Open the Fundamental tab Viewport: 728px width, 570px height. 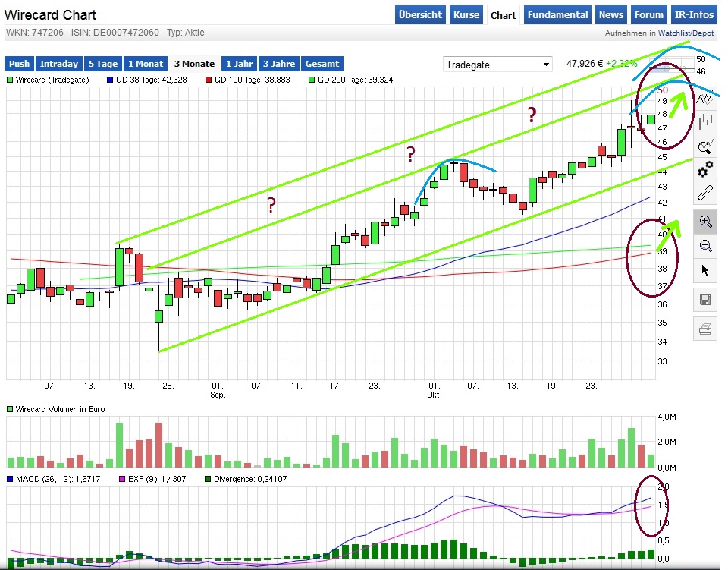557,15
